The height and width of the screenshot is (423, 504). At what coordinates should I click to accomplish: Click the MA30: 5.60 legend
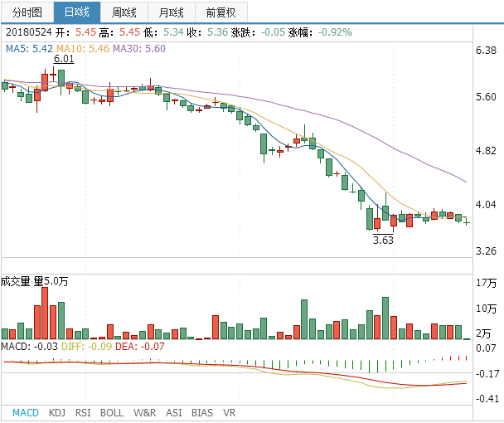(x=139, y=49)
